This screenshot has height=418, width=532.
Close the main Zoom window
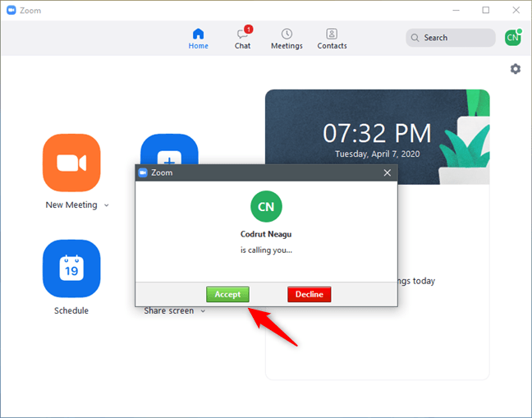click(516, 10)
